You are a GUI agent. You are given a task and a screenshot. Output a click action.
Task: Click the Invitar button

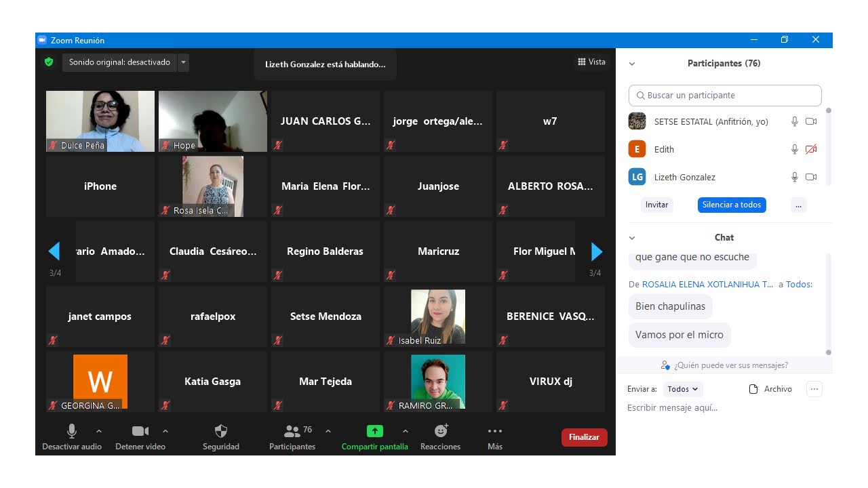point(656,205)
